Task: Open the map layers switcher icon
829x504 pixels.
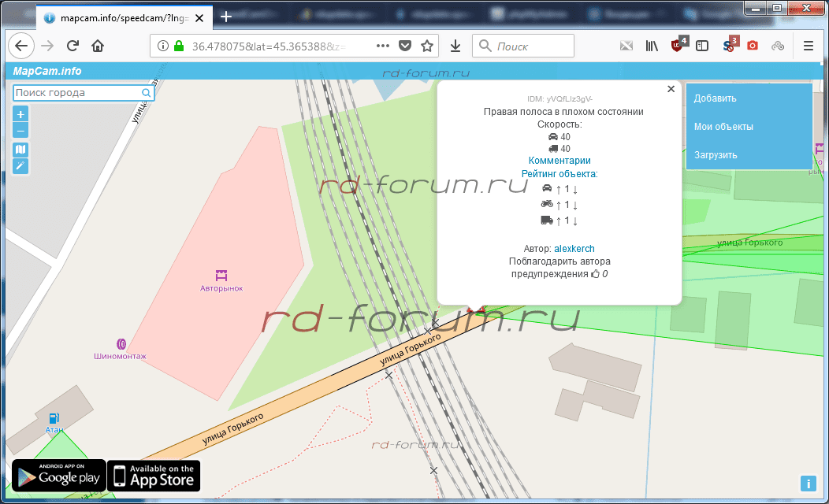Action: pos(20,149)
